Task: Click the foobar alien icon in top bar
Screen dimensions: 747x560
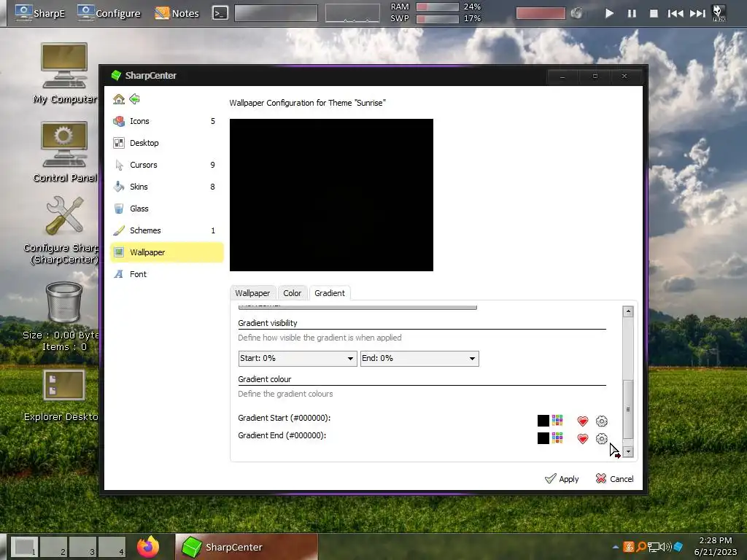Action: click(x=719, y=13)
